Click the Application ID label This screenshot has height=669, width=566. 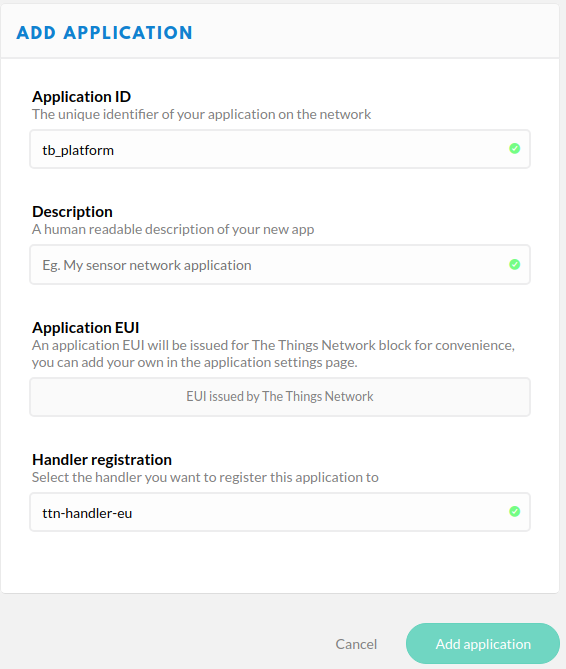click(81, 97)
